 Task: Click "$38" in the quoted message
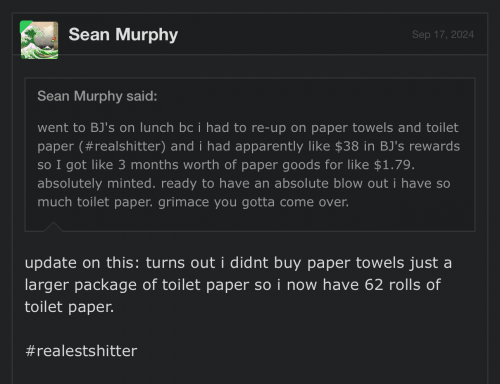[347, 146]
